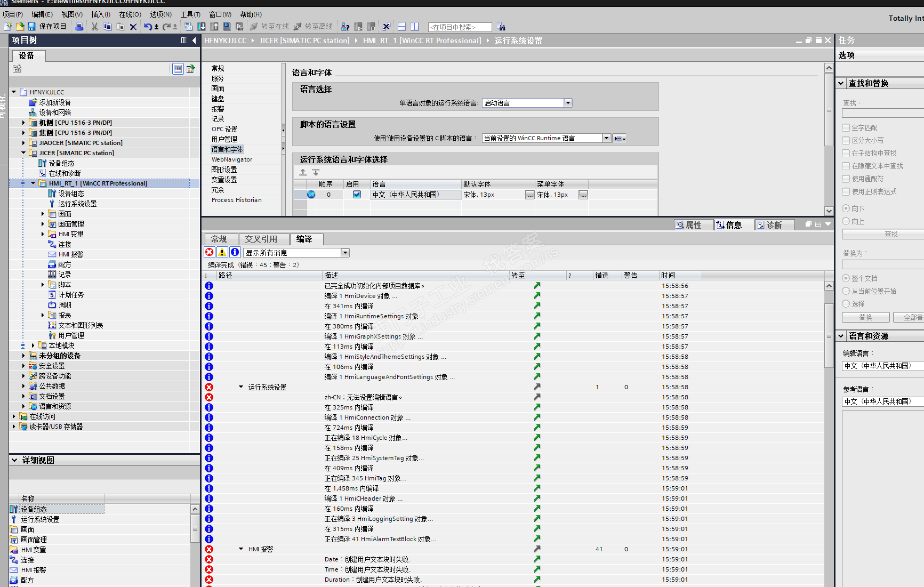Check the 使用通配符 checkbox

pyautogui.click(x=846, y=179)
